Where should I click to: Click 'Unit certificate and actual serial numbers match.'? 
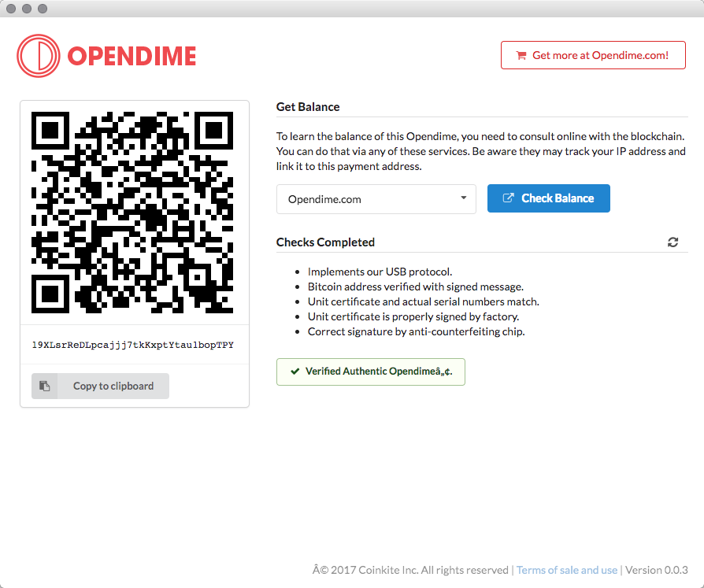point(424,301)
